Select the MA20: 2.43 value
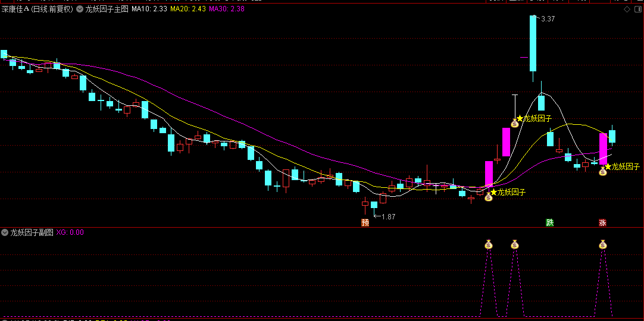The width and height of the screenshot is (644, 321). pos(187,8)
